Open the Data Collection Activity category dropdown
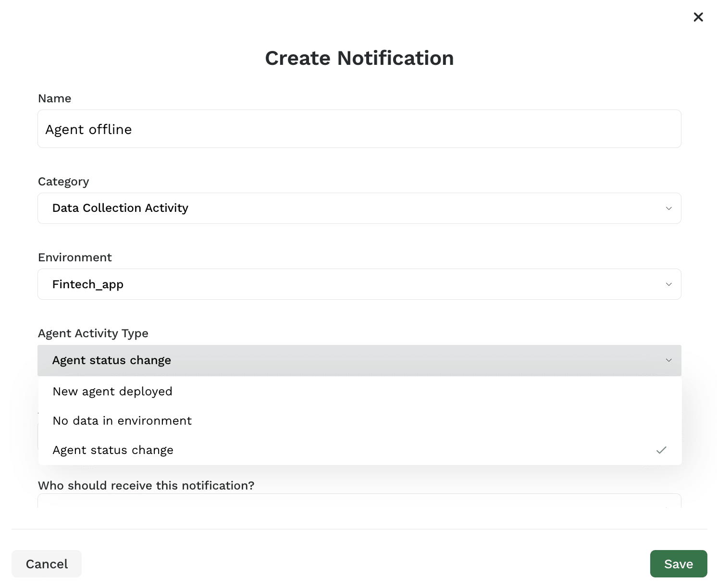Image resolution: width=717 pixels, height=588 pixels. (358, 208)
